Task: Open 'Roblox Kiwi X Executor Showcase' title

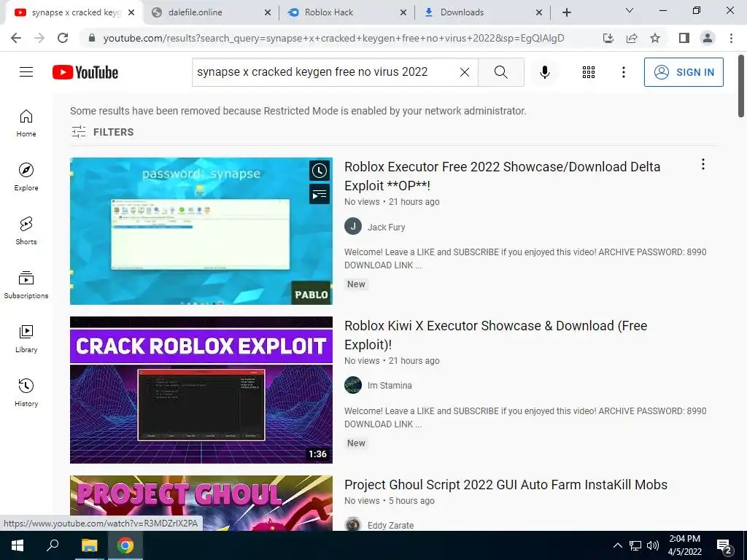Action: (495, 335)
